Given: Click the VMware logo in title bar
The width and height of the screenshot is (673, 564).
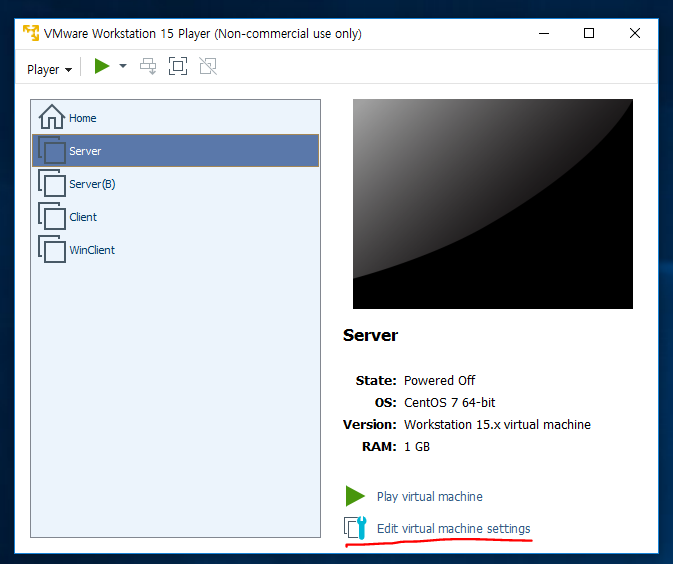Looking at the screenshot, I should pos(31,33).
